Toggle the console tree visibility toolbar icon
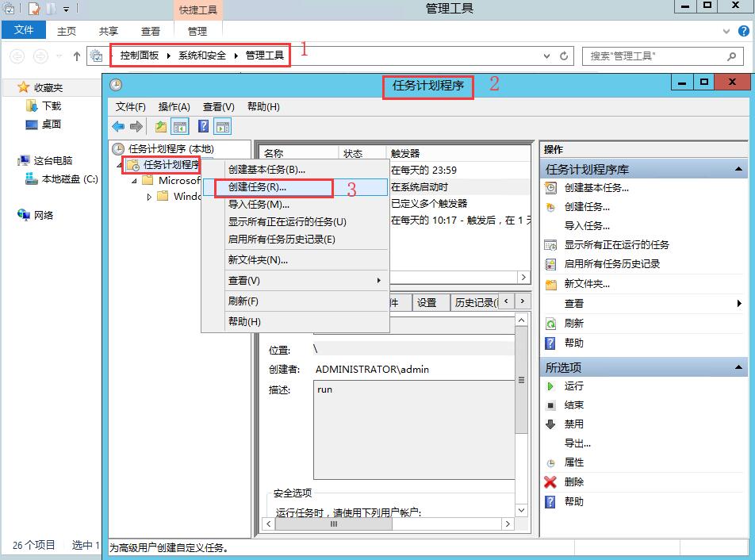The height and width of the screenshot is (560, 755). [178, 125]
